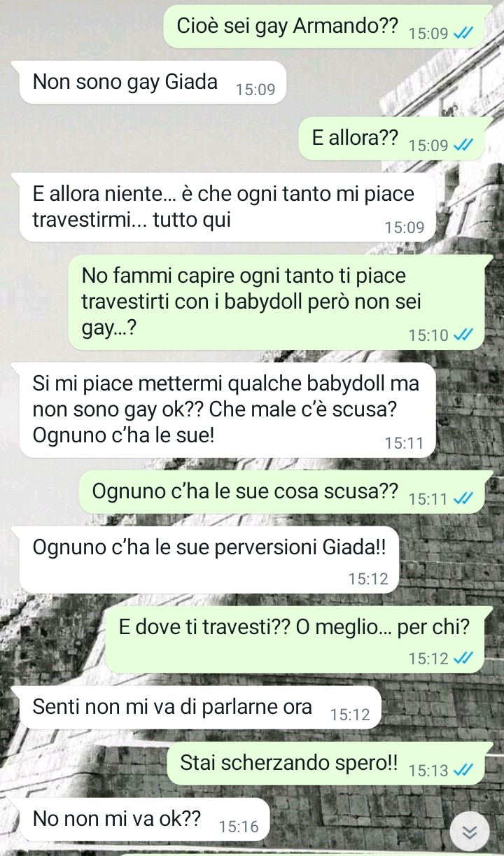Tap the sent bubble 'Cioè sei gay Armando??'
The image size is (504, 856).
(324, 27)
